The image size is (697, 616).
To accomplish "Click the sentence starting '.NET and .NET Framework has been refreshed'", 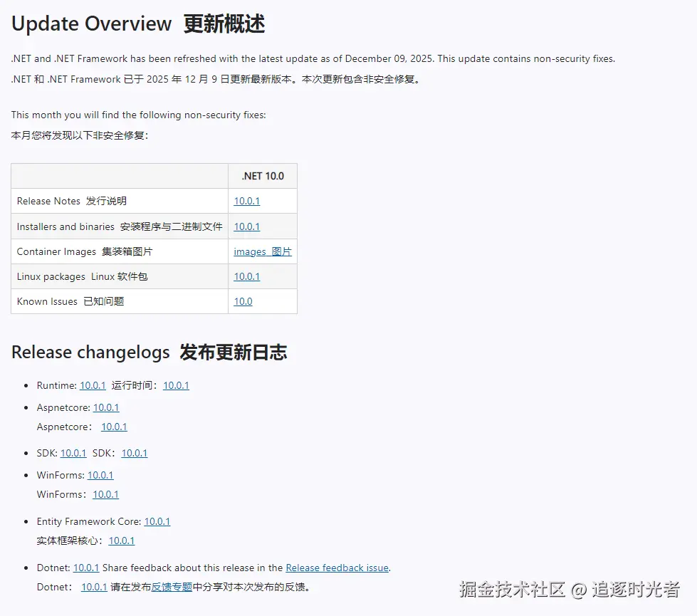I will point(313,58).
